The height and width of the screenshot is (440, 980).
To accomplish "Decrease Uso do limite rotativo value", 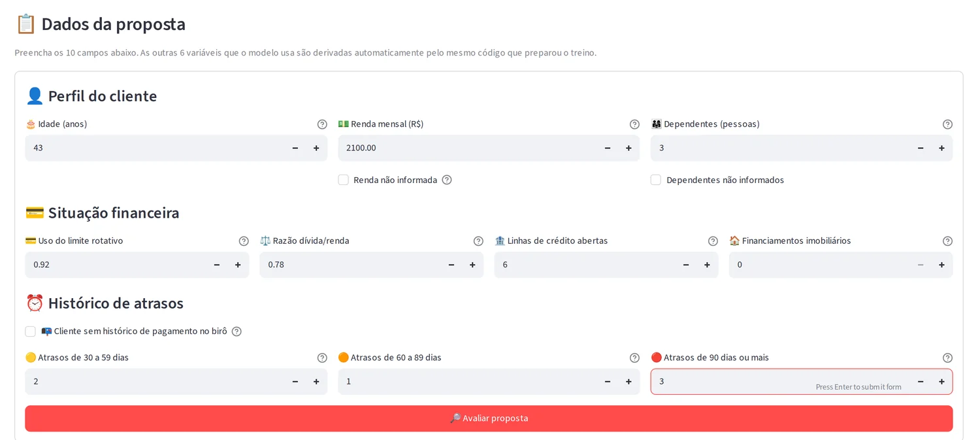I will point(217,265).
